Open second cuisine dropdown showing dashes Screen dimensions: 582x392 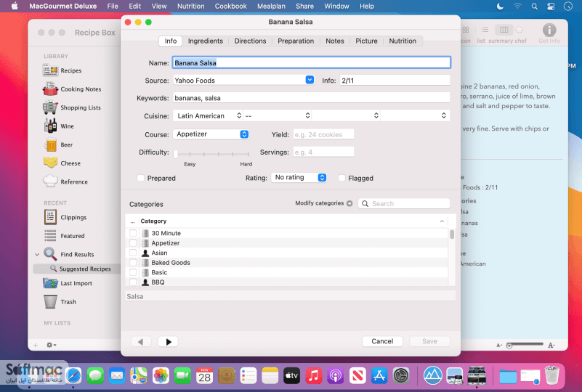point(278,115)
